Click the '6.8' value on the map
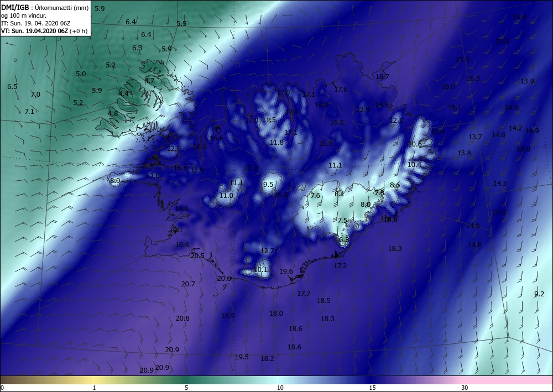The width and height of the screenshot is (553, 392). point(344,240)
